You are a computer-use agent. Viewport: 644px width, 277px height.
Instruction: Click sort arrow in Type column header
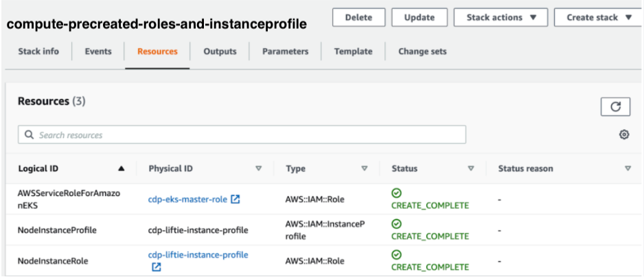[365, 168]
